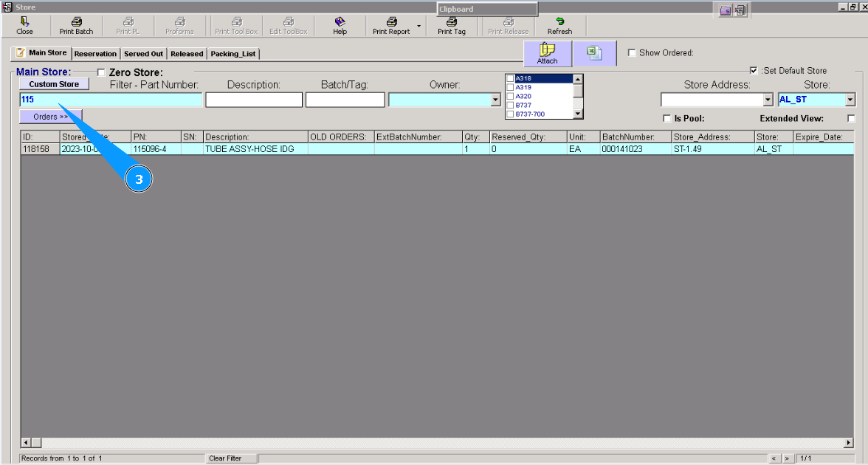Click part number cell 115096-4
The image size is (868, 465).
(156, 149)
